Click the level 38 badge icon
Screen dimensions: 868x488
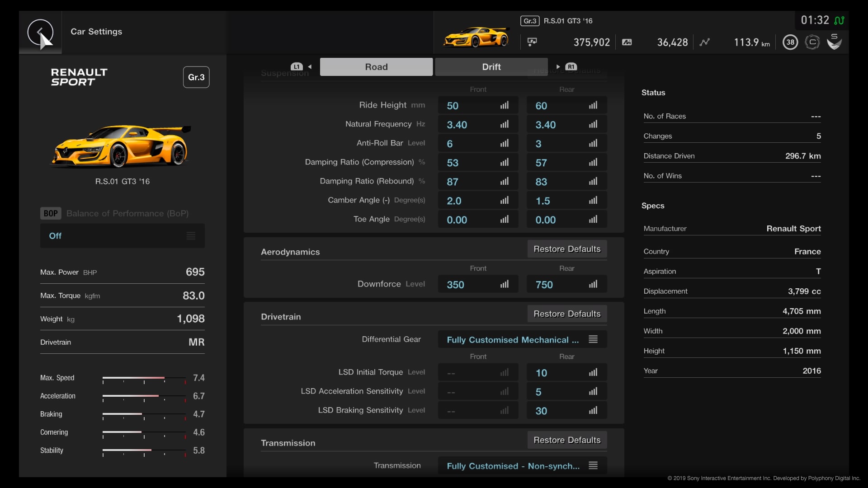click(790, 42)
